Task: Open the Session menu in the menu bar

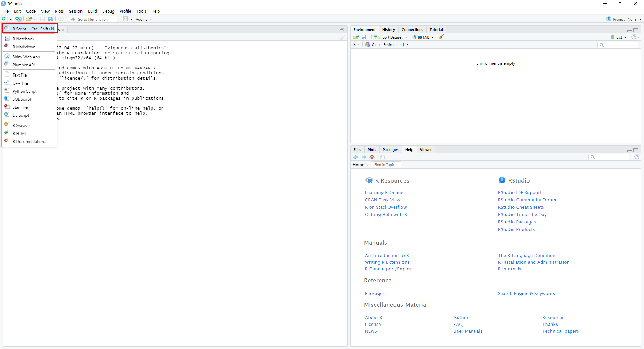Action: (75, 11)
